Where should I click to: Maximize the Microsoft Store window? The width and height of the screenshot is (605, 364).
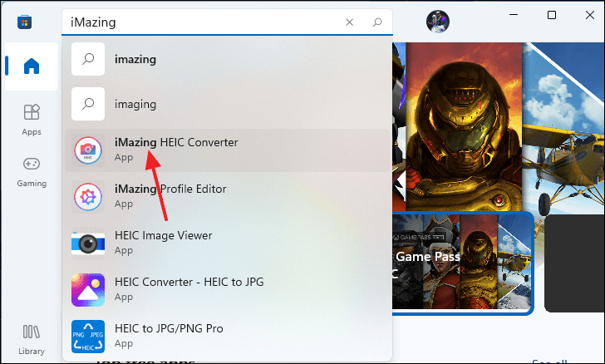point(552,15)
